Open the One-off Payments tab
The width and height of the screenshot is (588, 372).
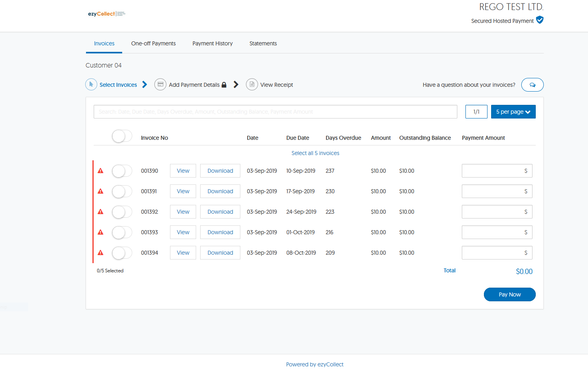tap(154, 43)
